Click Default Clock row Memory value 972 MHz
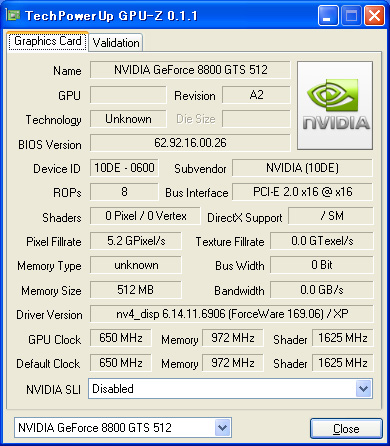 coord(233,363)
